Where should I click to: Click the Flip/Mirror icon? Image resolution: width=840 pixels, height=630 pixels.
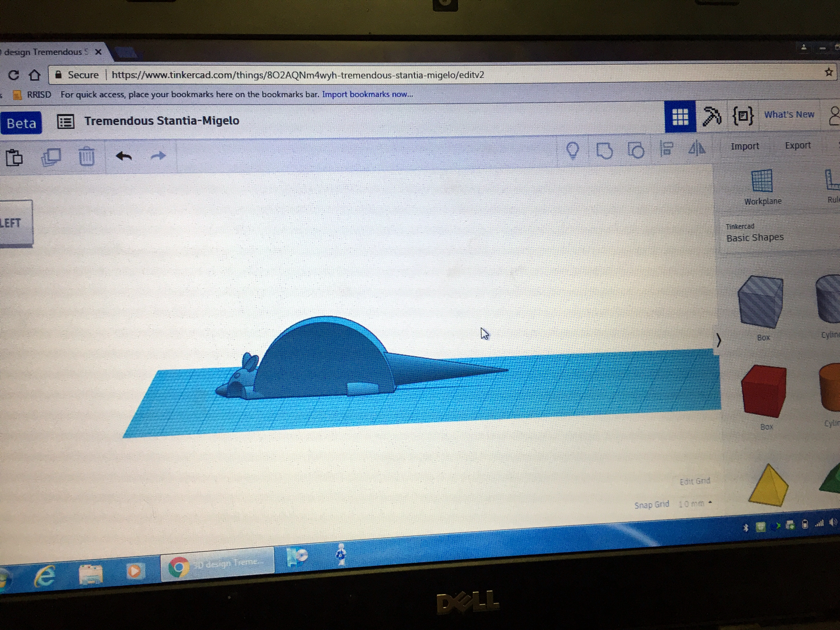coord(696,148)
